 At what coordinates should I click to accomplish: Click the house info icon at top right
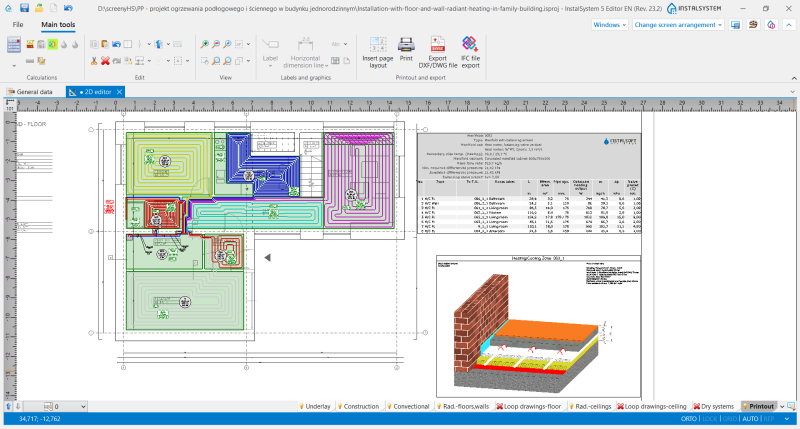click(x=771, y=24)
